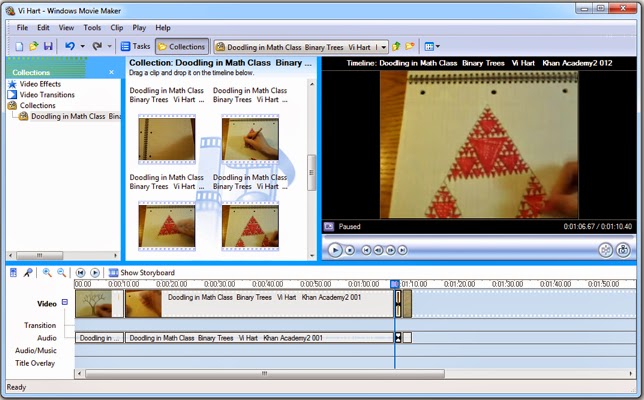Open the Clip menu
This screenshot has height=400, width=644.
click(117, 28)
